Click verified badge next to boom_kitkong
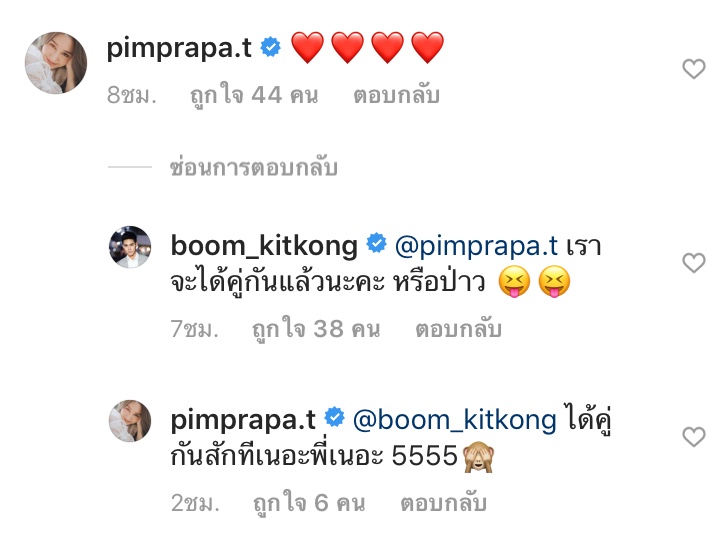 click(x=376, y=243)
